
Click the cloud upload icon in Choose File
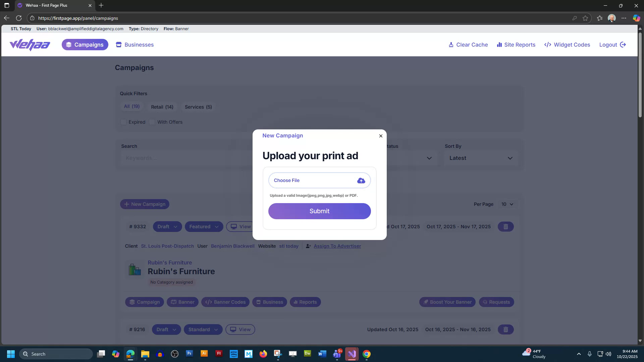(x=361, y=181)
